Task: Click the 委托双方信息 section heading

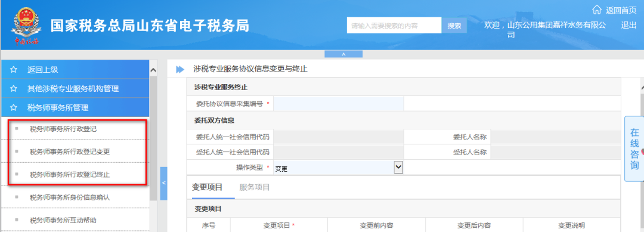Action: (x=215, y=120)
